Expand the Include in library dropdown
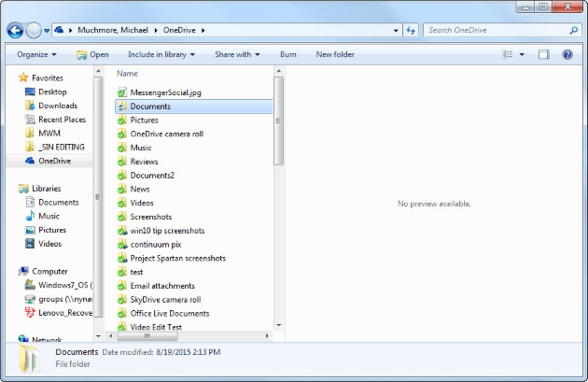Viewport: 588px width, 382px height. click(161, 54)
